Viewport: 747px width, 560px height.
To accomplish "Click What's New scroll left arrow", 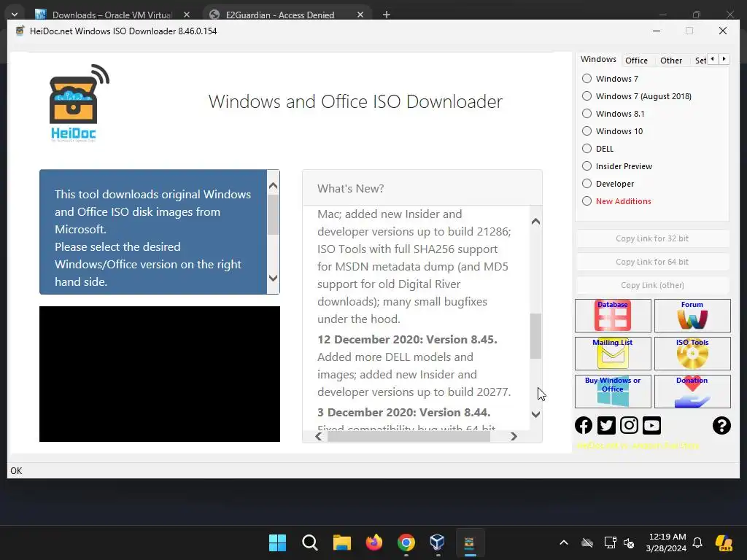I will point(319,436).
